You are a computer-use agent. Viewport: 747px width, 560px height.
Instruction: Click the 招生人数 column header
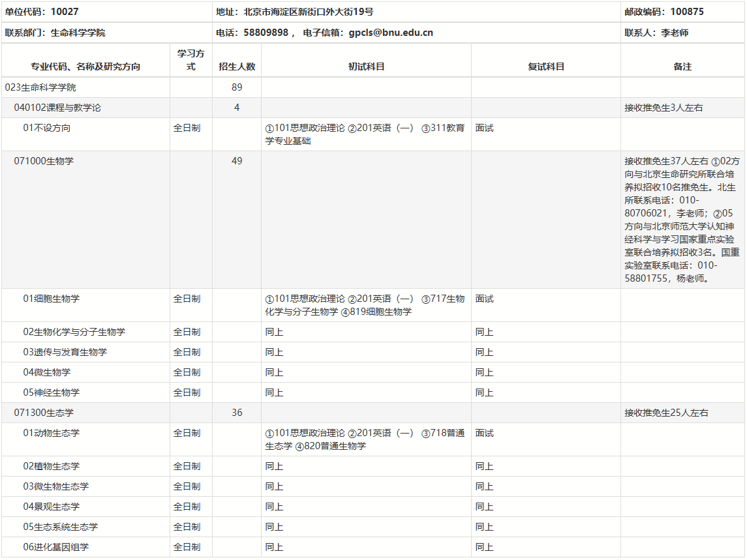click(237, 66)
